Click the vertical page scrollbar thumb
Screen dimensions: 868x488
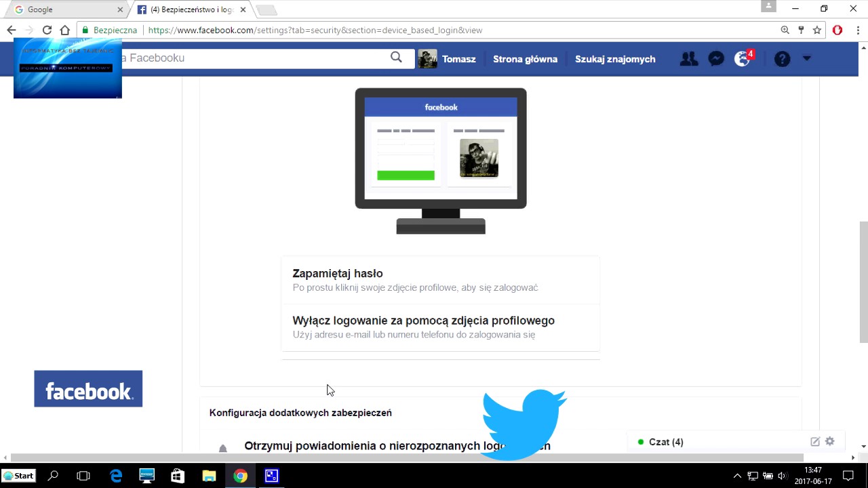coord(863,281)
